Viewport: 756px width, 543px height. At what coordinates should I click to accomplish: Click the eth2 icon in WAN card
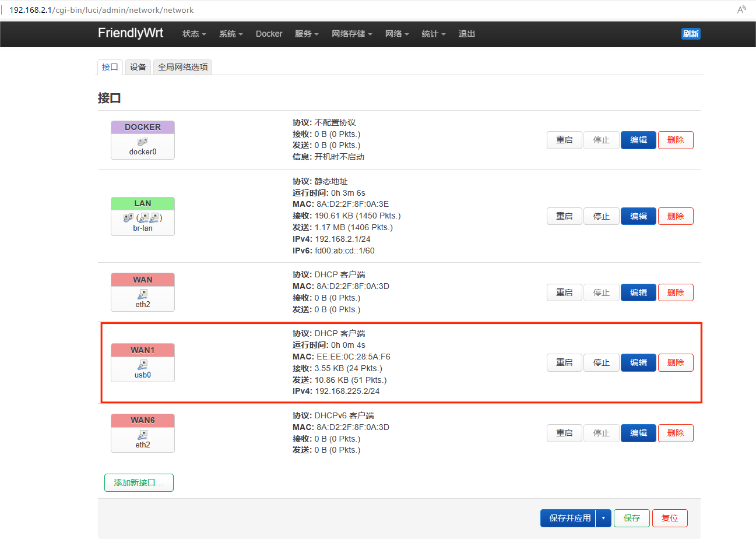pos(143,294)
